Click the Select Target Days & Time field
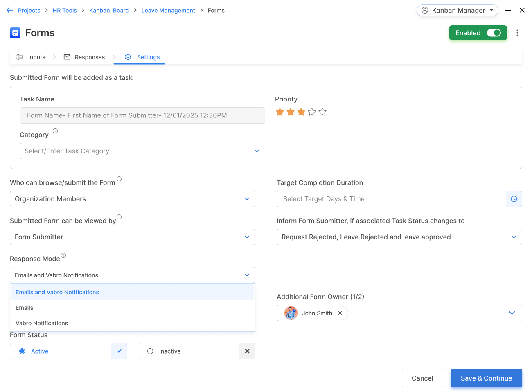Screen dimensions: 532x392 (391, 199)
